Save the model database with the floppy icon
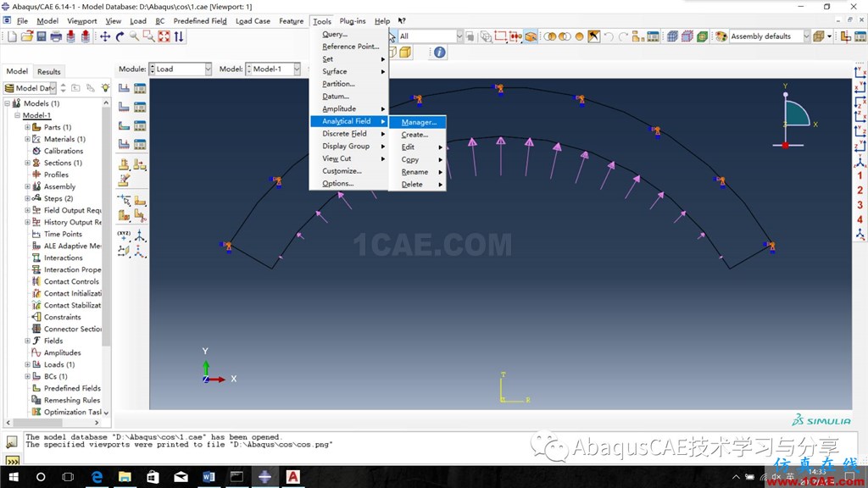This screenshot has width=868, height=488. pyautogui.click(x=42, y=36)
